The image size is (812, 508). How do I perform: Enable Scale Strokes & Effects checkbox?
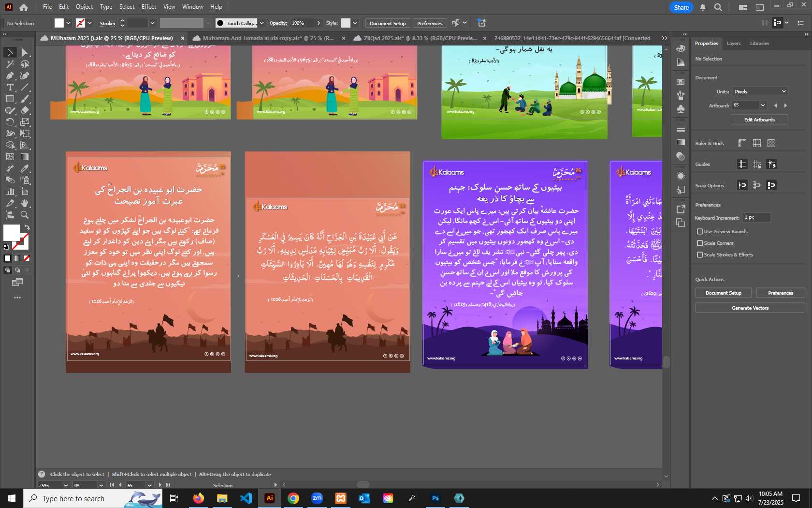click(x=700, y=254)
